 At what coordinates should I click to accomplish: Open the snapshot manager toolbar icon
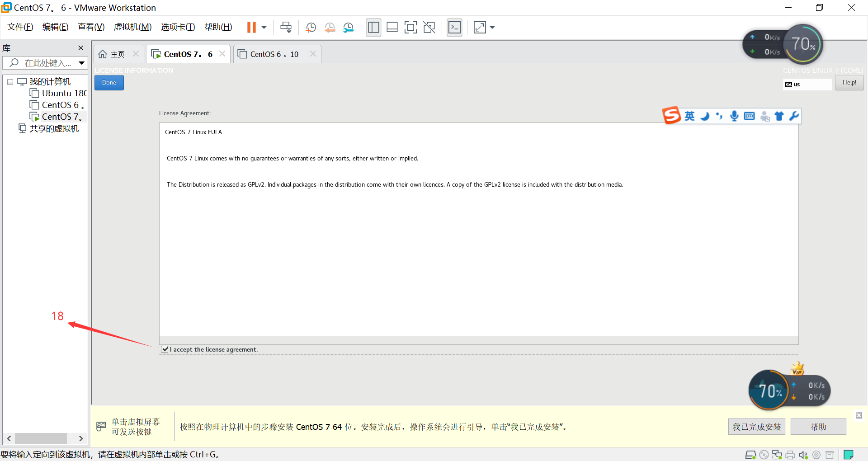tap(348, 28)
